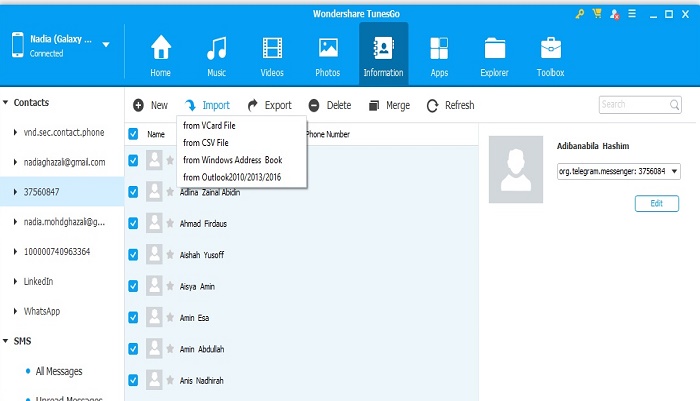Expand the WhatsApp contacts group
Image resolution: width=700 pixels, height=401 pixels.
[x=15, y=311]
